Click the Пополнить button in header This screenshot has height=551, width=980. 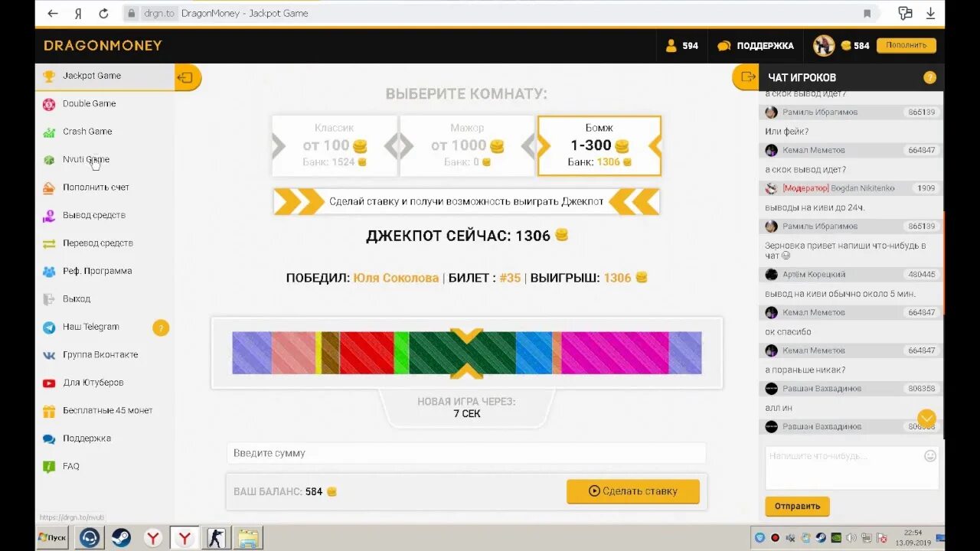pyautogui.click(x=906, y=45)
